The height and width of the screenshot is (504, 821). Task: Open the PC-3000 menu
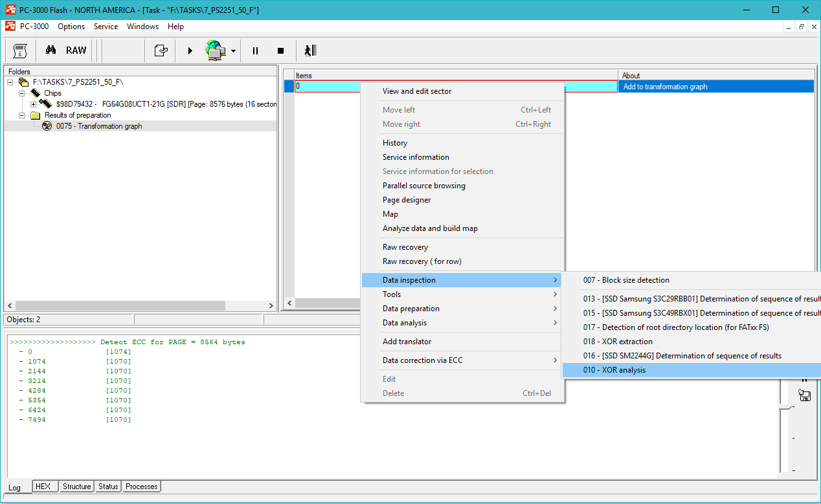click(x=34, y=27)
